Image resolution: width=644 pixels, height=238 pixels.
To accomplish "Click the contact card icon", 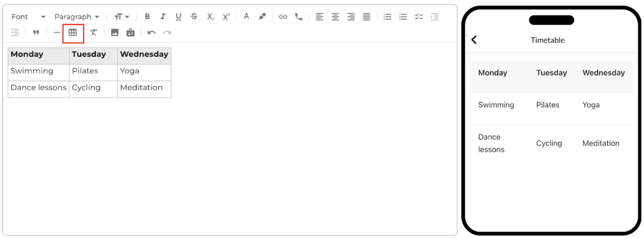I will pyautogui.click(x=131, y=33).
